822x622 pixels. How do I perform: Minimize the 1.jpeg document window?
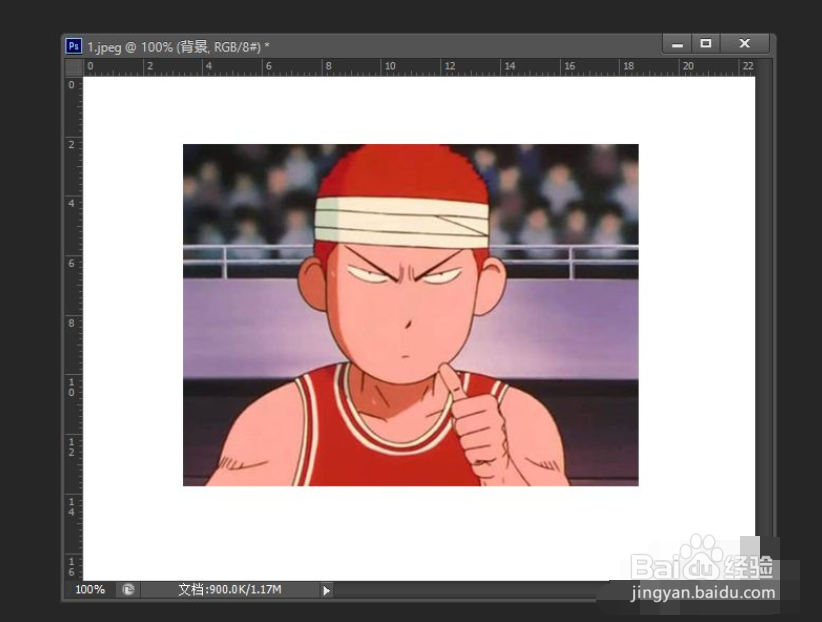pyautogui.click(x=677, y=44)
